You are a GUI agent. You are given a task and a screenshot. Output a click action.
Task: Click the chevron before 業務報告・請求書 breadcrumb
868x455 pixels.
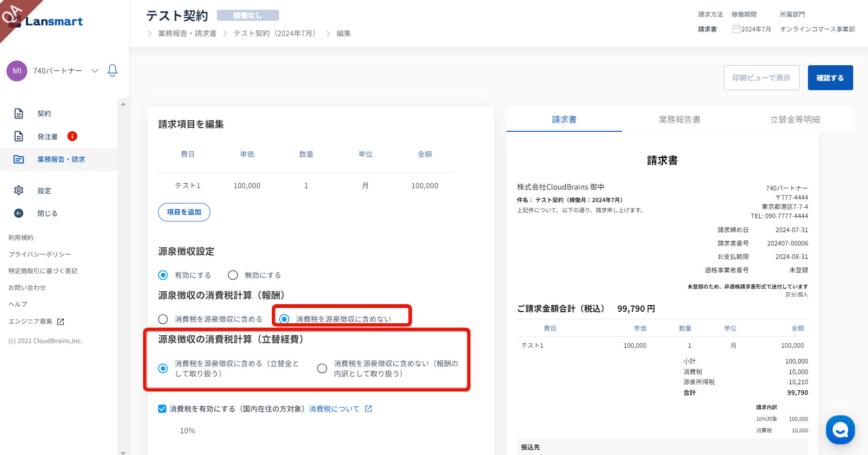pos(150,34)
